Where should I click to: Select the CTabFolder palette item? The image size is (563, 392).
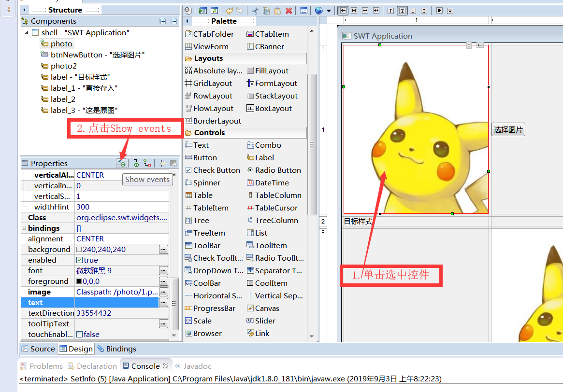tap(209, 34)
